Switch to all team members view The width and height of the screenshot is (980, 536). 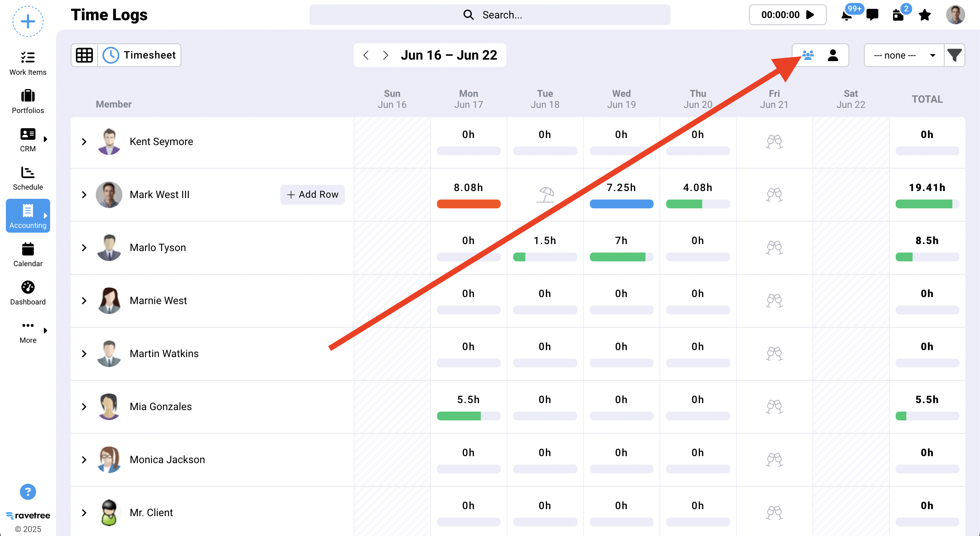[808, 56]
